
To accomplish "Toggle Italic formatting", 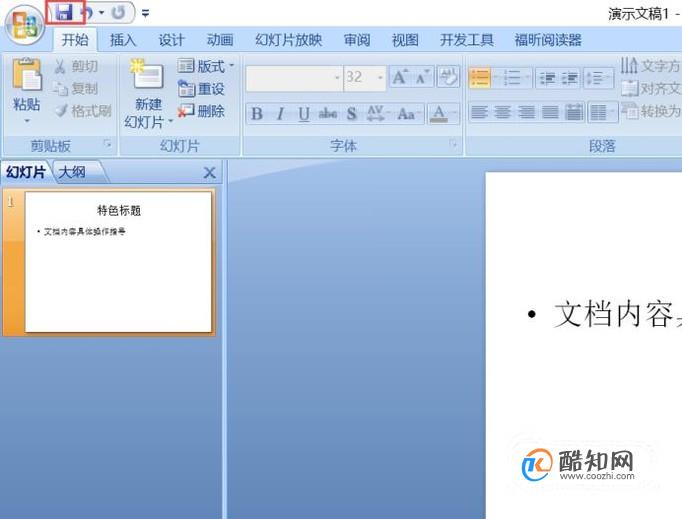I will click(281, 114).
